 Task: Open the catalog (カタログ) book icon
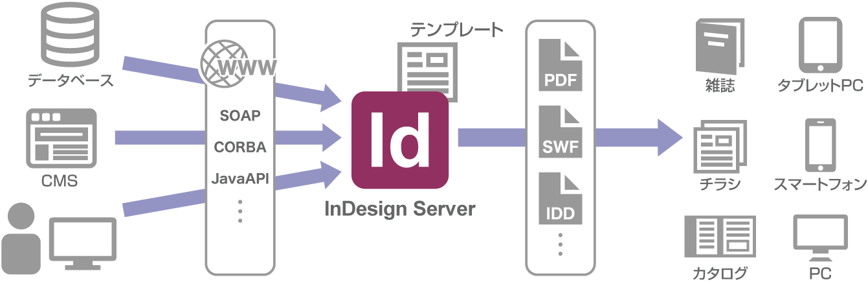pos(720,237)
